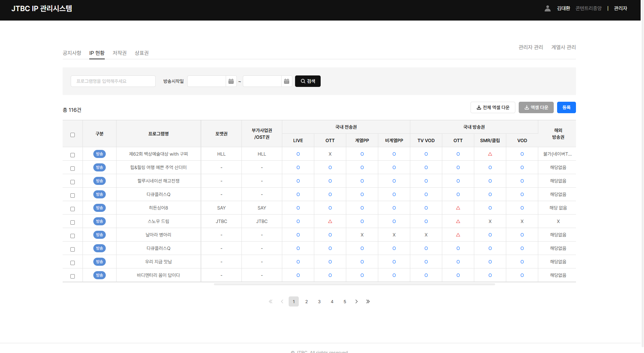This screenshot has width=644, height=353.
Task: Click the 불가(네이버T... cell
Action: click(557, 154)
